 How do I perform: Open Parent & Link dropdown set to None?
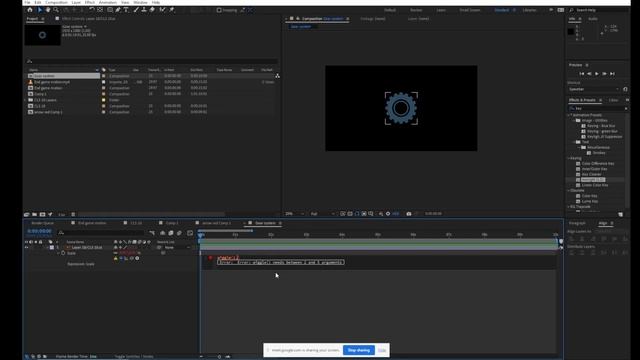[x=177, y=247]
